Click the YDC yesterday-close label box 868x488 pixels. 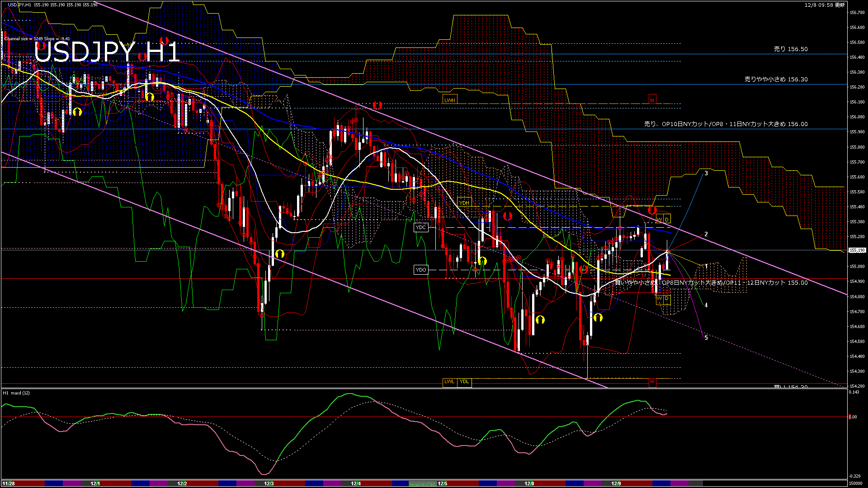pyautogui.click(x=420, y=227)
